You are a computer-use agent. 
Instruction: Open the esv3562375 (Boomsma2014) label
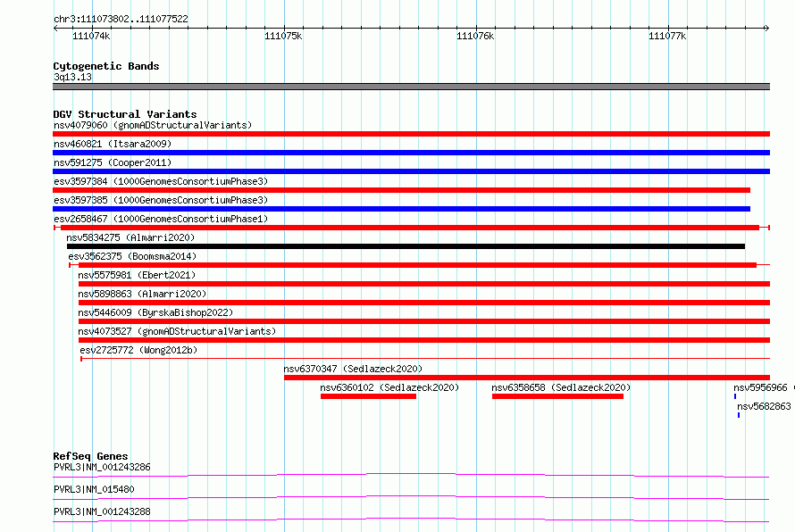coord(132,256)
